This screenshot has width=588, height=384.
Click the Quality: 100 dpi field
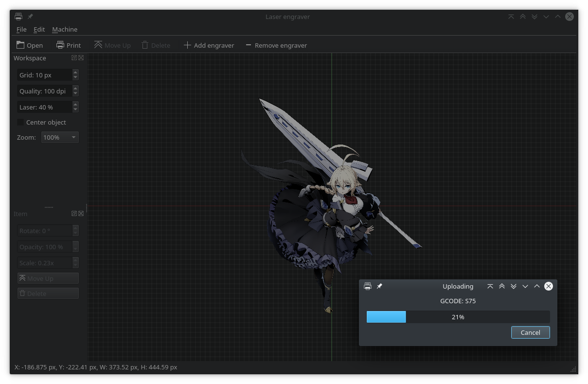45,91
